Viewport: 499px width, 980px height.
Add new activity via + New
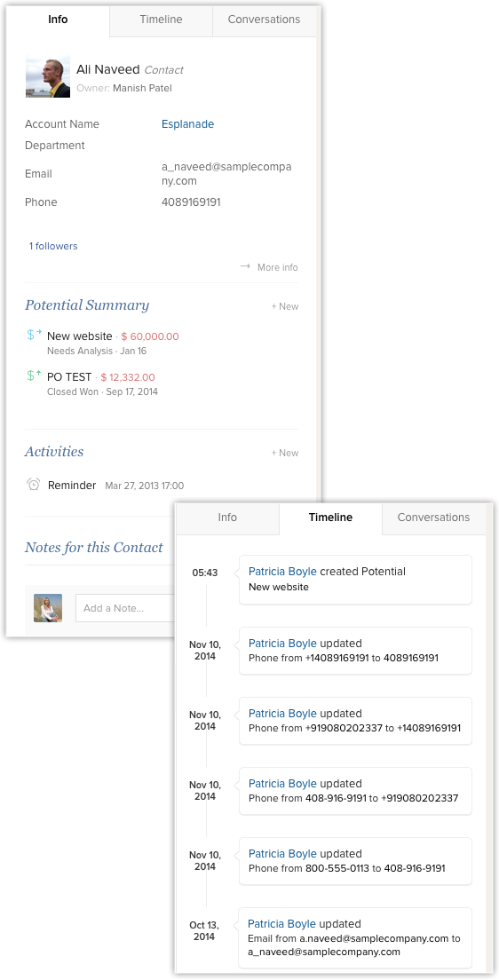(x=284, y=453)
